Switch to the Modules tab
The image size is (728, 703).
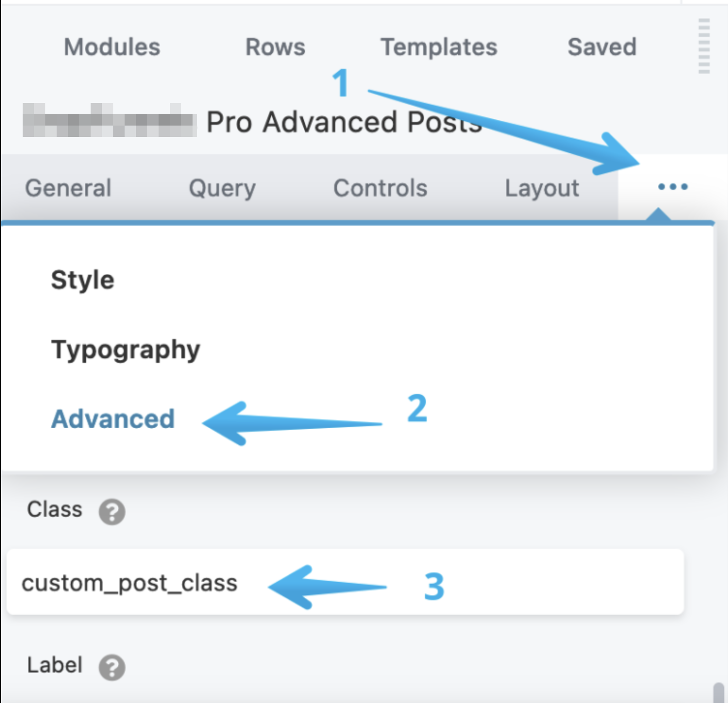pyautogui.click(x=112, y=47)
